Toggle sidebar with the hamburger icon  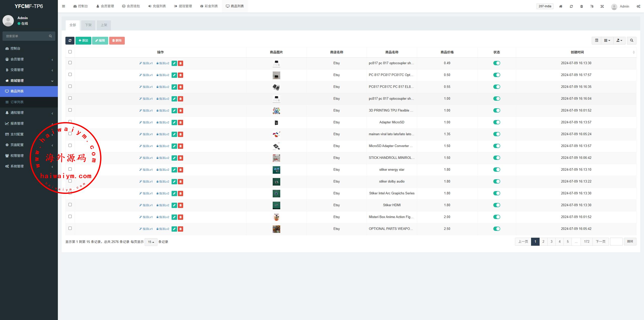coord(64,6)
